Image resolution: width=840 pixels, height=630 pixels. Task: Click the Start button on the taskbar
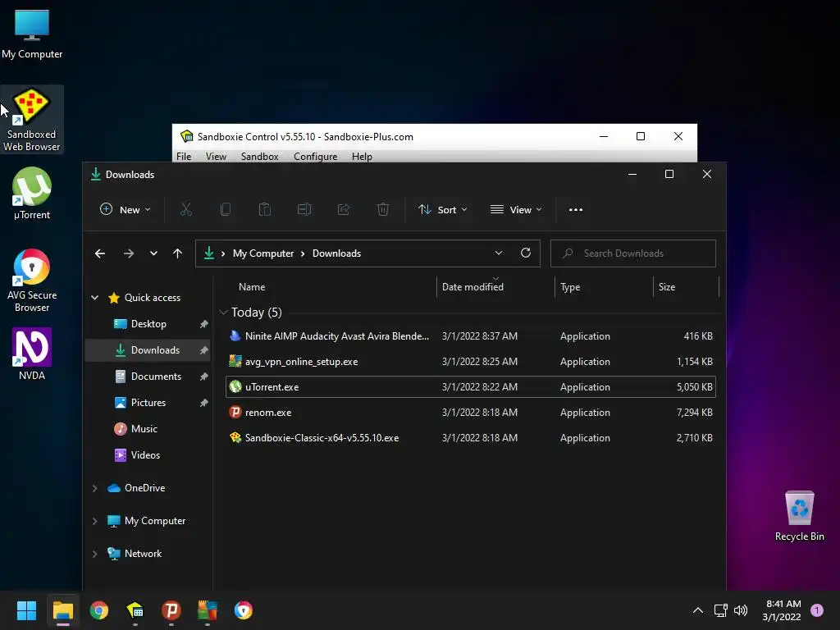pos(26,610)
